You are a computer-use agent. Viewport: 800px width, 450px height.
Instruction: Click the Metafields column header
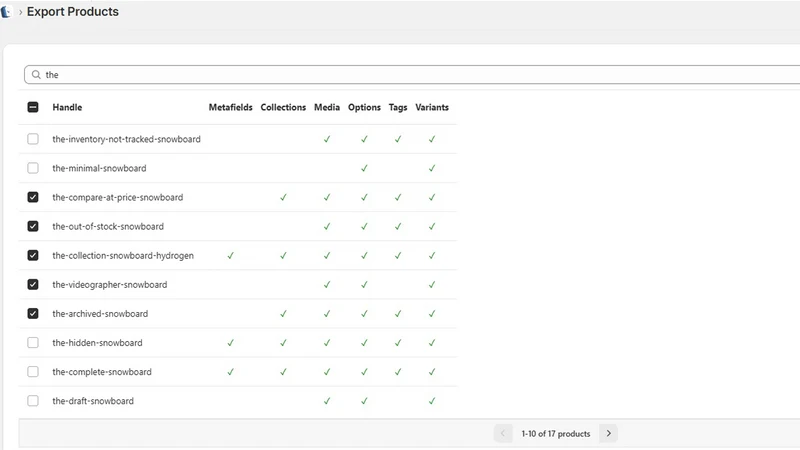tap(231, 107)
